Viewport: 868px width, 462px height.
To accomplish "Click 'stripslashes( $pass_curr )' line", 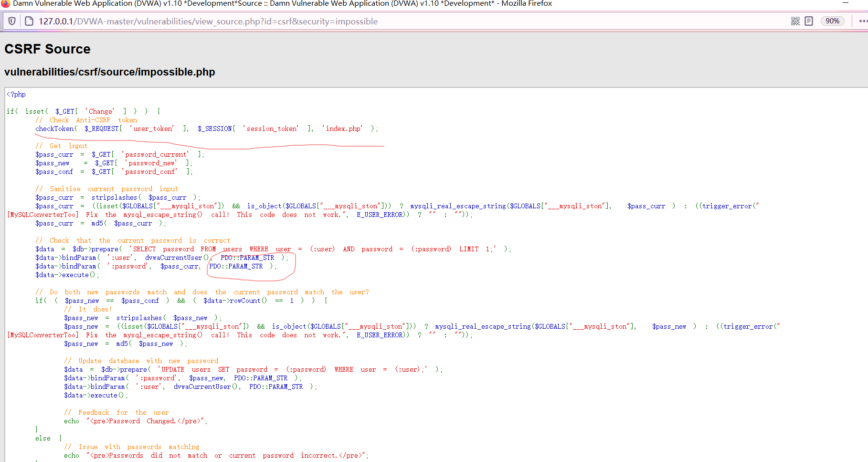I will [118, 197].
